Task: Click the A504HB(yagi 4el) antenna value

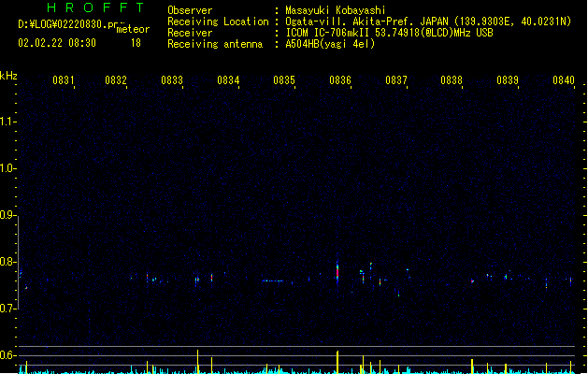Action: tap(330, 44)
